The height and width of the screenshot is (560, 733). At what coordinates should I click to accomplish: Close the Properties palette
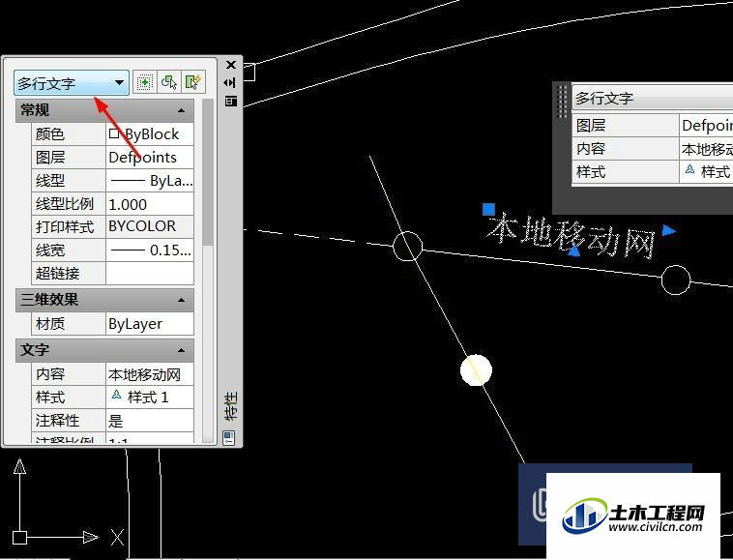[x=231, y=65]
